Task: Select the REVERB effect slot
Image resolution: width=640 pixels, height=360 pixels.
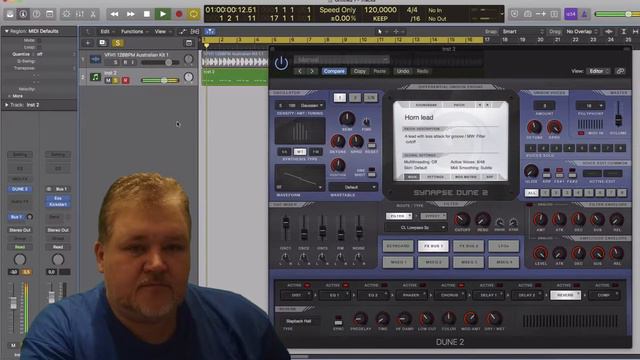Action: click(x=565, y=295)
